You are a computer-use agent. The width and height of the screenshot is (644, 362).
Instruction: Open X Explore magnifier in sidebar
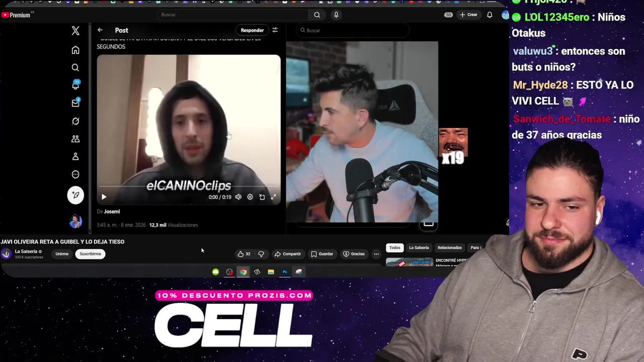pyautogui.click(x=75, y=67)
